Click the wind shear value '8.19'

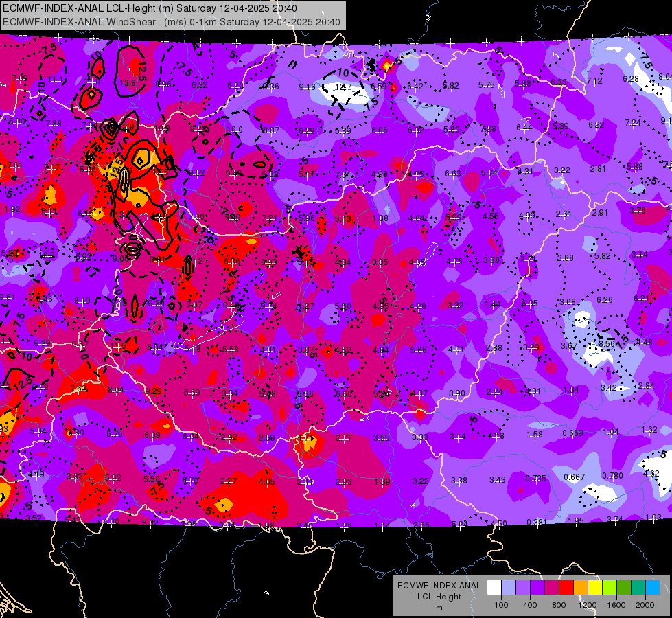(82, 301)
